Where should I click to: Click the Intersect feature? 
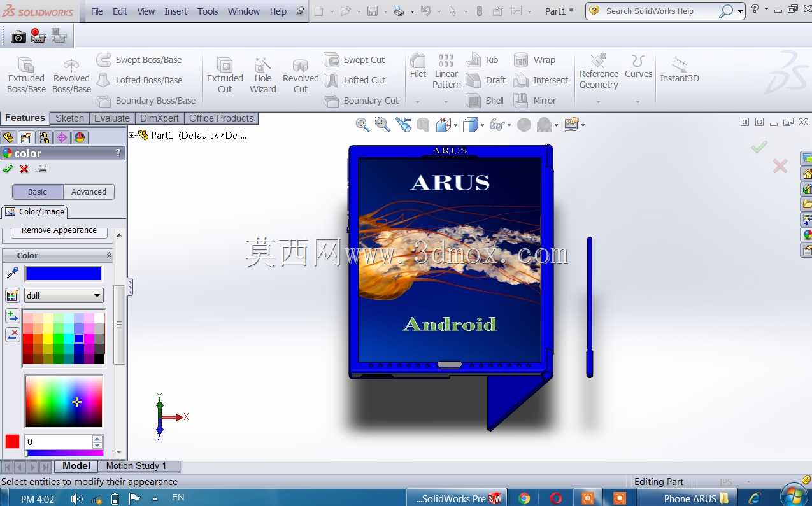point(541,80)
